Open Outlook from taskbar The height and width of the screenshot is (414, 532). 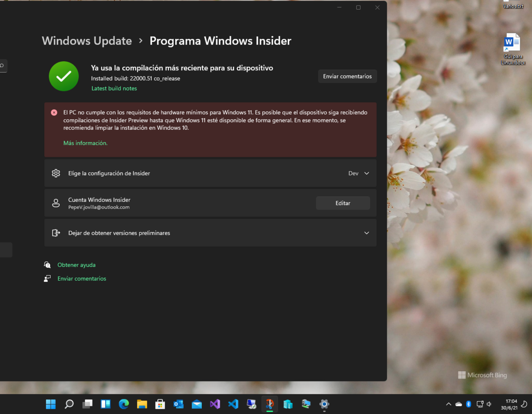178,404
